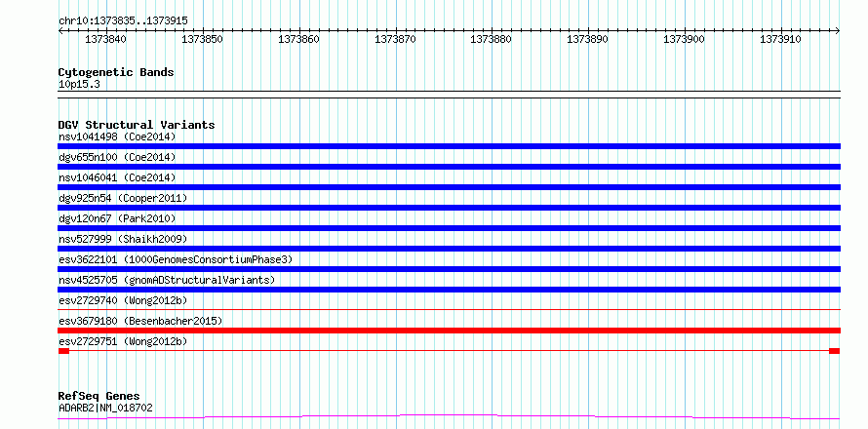The image size is (868, 429).
Task: Click the esv2729751 (Wong2012b) label
Action: [x=123, y=341]
